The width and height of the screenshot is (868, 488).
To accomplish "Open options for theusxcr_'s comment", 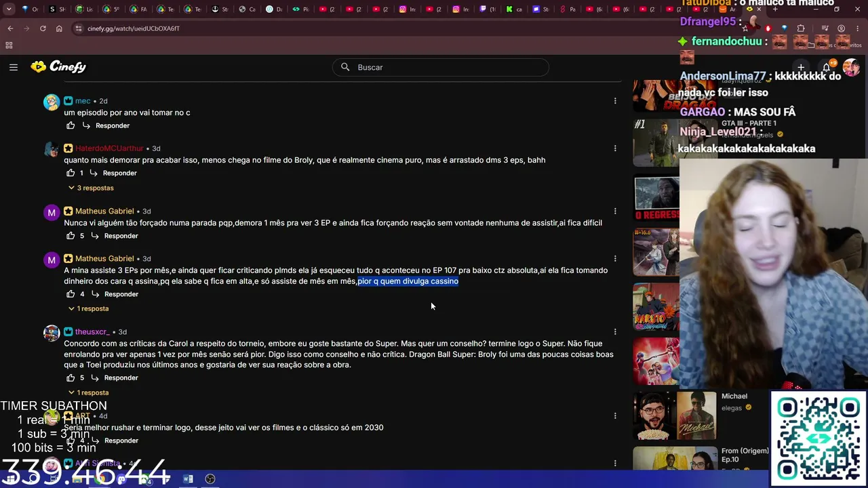I will click(x=615, y=331).
